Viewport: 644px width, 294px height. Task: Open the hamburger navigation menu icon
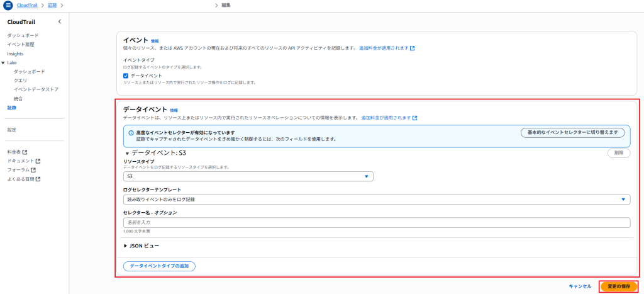[x=8, y=5]
